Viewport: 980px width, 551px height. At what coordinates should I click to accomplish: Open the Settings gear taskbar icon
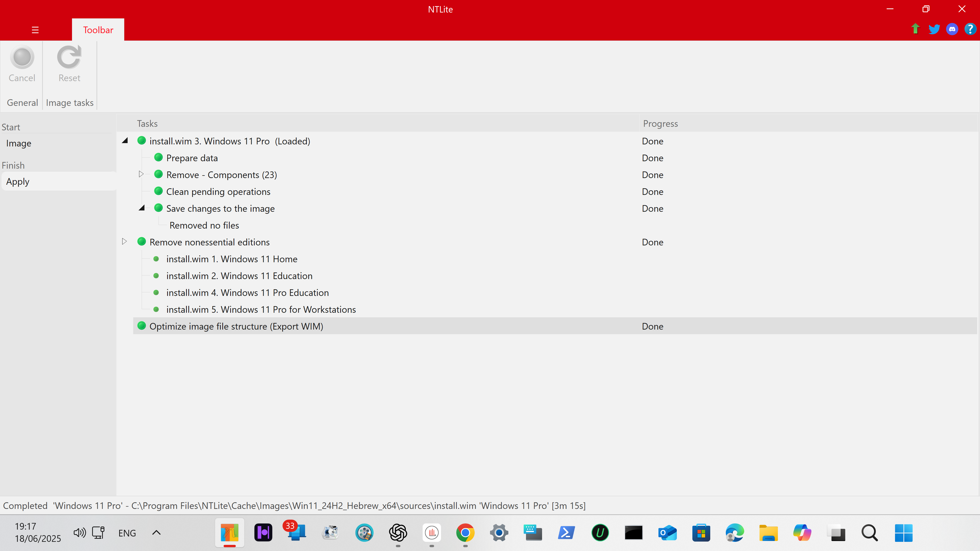tap(499, 533)
